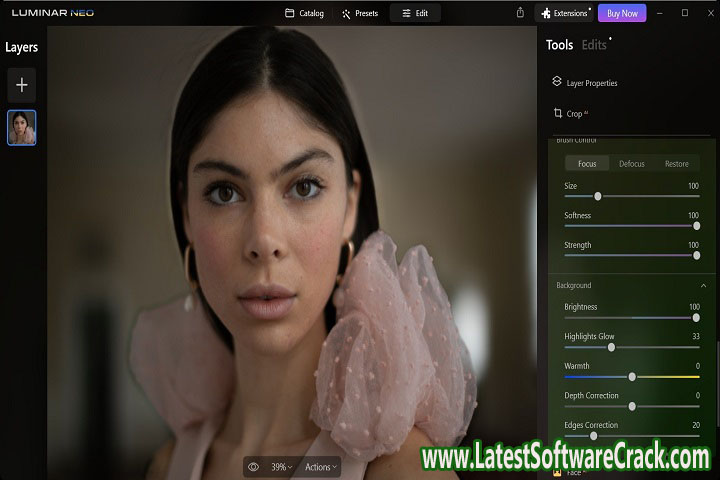The height and width of the screenshot is (480, 720).
Task: Adjust the Brightness slider handle
Action: tap(696, 318)
